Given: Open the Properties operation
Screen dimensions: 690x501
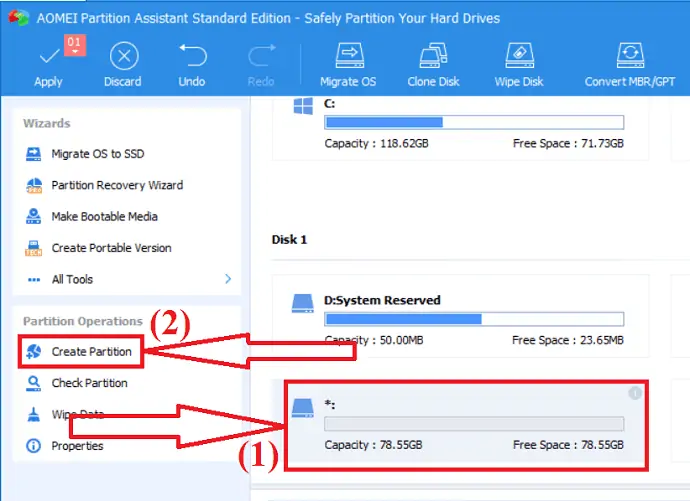Looking at the screenshot, I should [x=77, y=446].
